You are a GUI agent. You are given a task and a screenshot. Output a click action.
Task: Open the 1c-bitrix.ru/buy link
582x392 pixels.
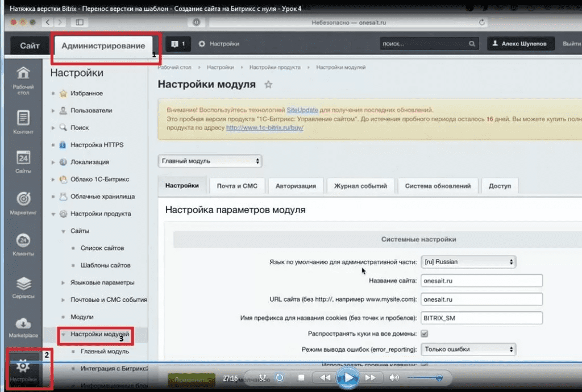[x=265, y=128]
